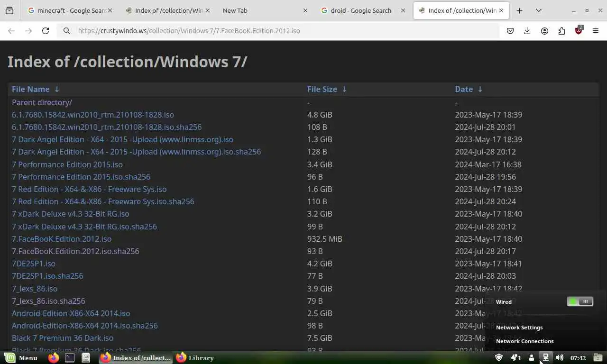The height and width of the screenshot is (364, 607).
Task: Open Network Settings from the popup
Action: point(519,328)
